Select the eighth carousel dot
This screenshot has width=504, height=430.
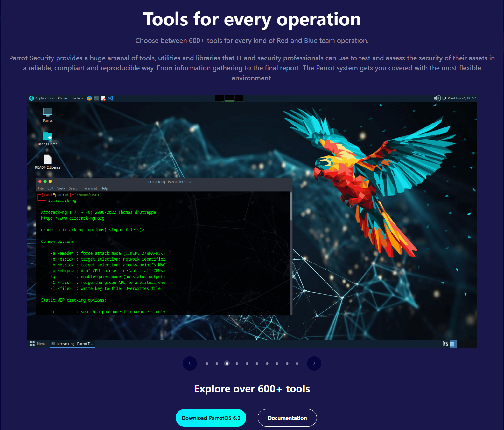coord(277,363)
